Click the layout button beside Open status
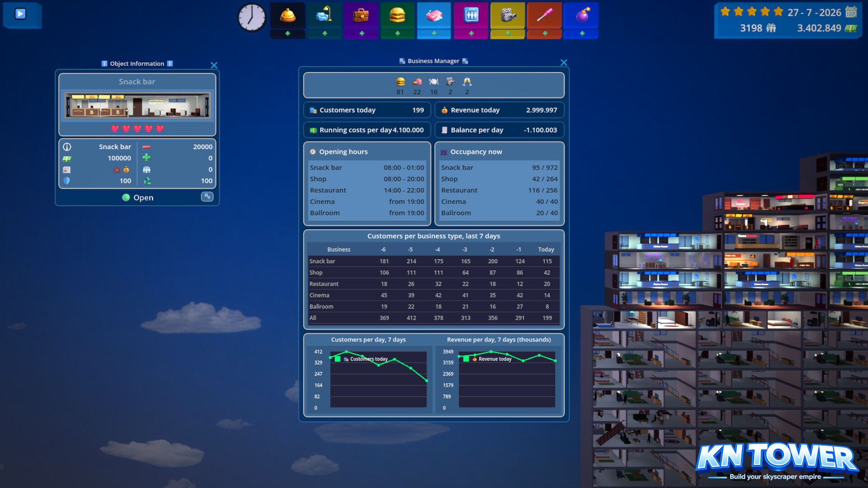This screenshot has height=488, width=868. pos(207,197)
